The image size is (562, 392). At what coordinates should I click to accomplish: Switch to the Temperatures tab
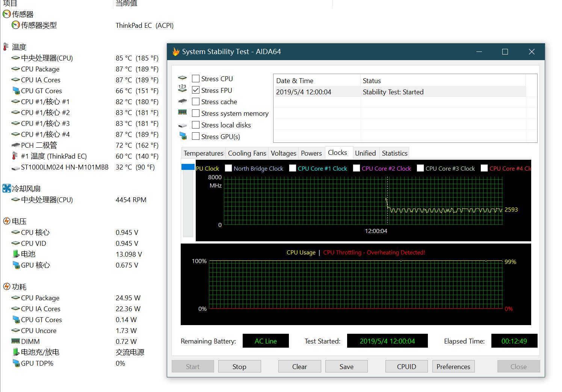click(203, 153)
